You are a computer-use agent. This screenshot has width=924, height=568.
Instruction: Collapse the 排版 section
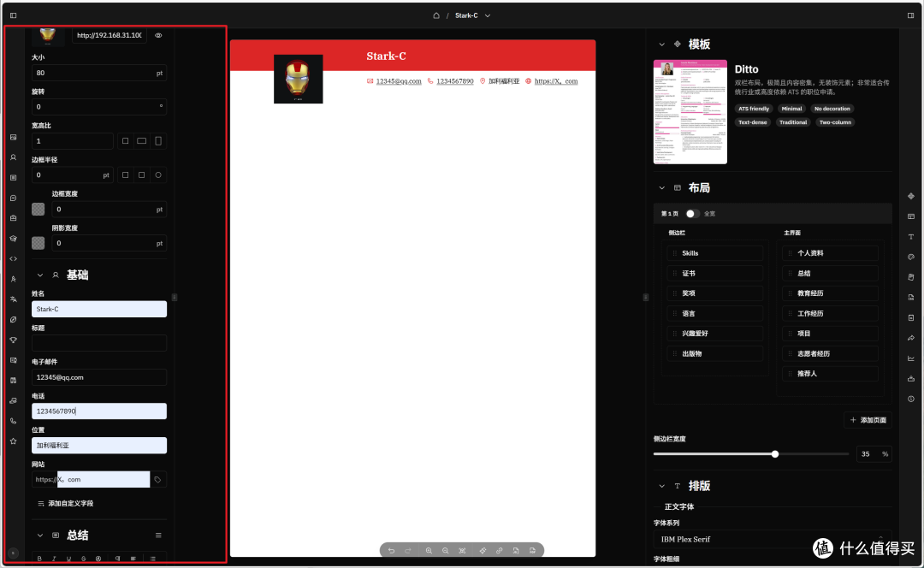pos(661,486)
